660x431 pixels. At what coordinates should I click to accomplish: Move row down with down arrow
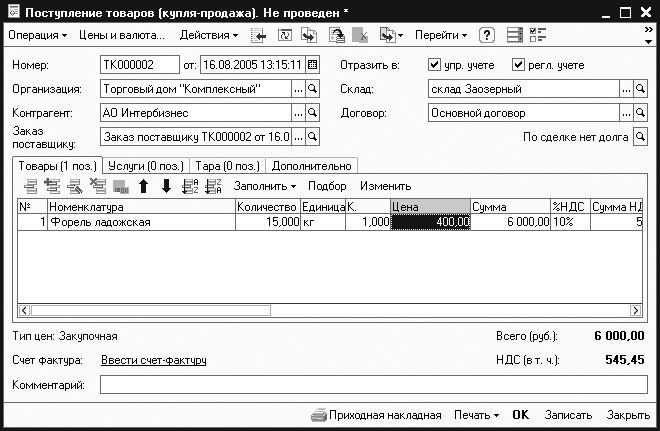click(166, 186)
